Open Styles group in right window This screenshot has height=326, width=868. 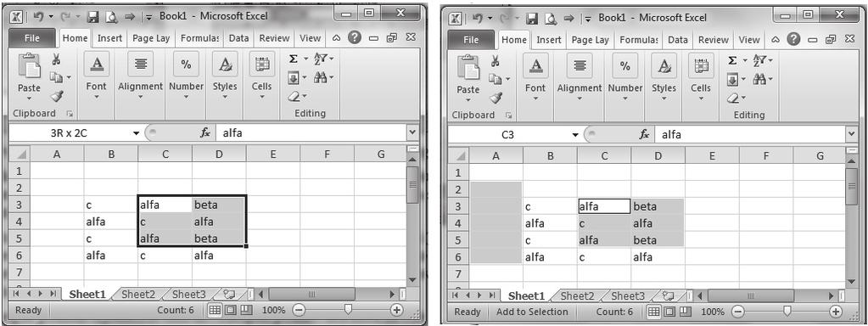(x=664, y=77)
